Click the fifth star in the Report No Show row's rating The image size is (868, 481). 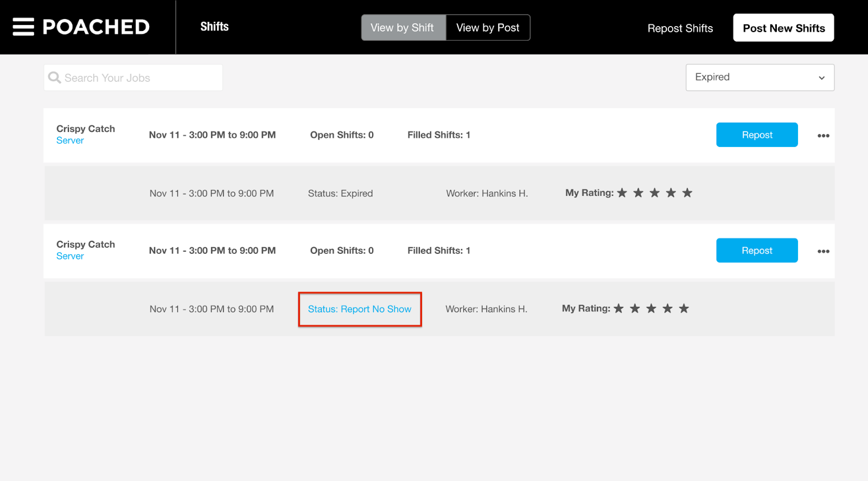(x=684, y=309)
